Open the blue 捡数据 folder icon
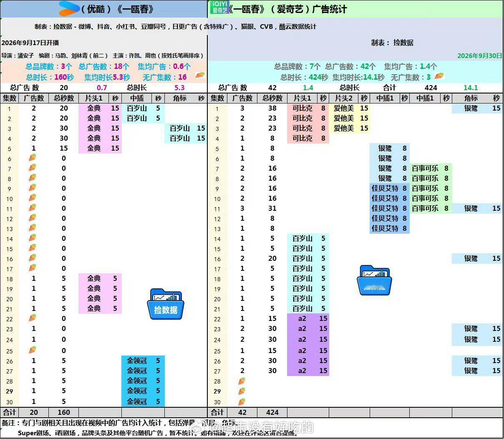The width and height of the screenshot is (504, 439). point(166,304)
